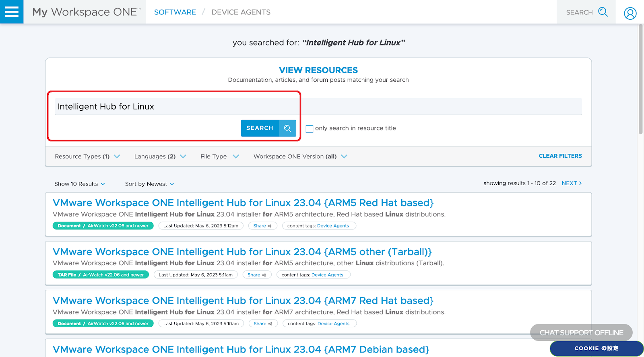Expand the Resource Types filter

tap(87, 157)
